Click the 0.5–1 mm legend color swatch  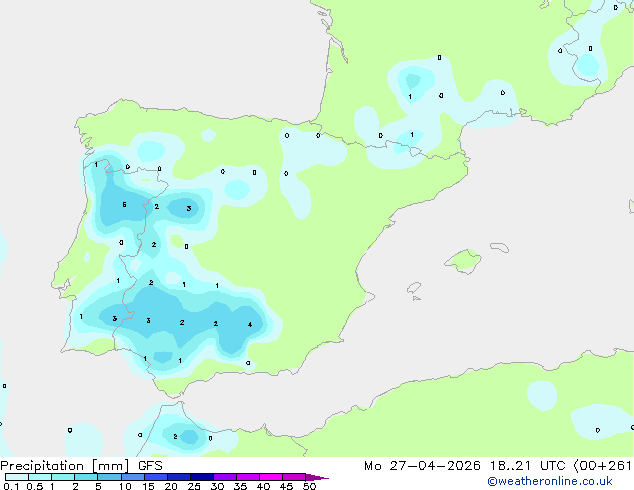[x=40, y=477]
